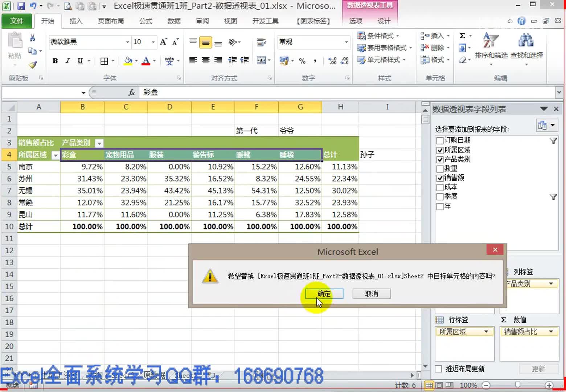566x392 pixels.
Task: Open 产品类别 column filter dropdown in pivot table
Action: point(99,143)
